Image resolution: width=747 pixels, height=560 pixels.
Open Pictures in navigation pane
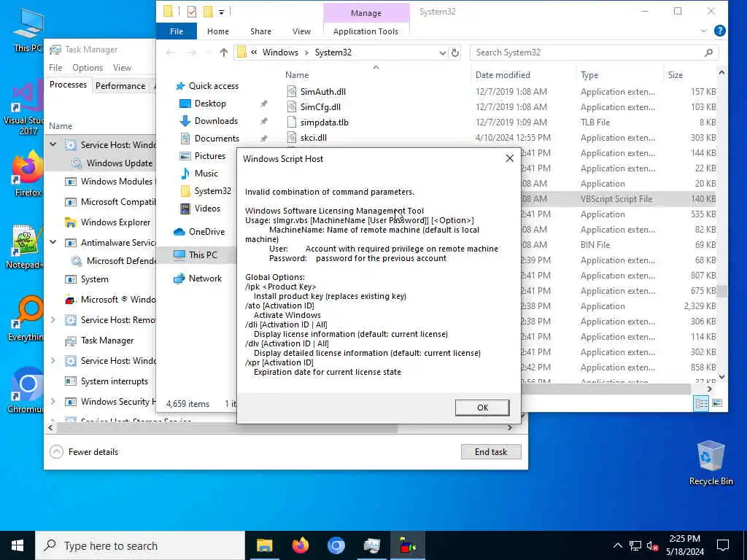[209, 156]
